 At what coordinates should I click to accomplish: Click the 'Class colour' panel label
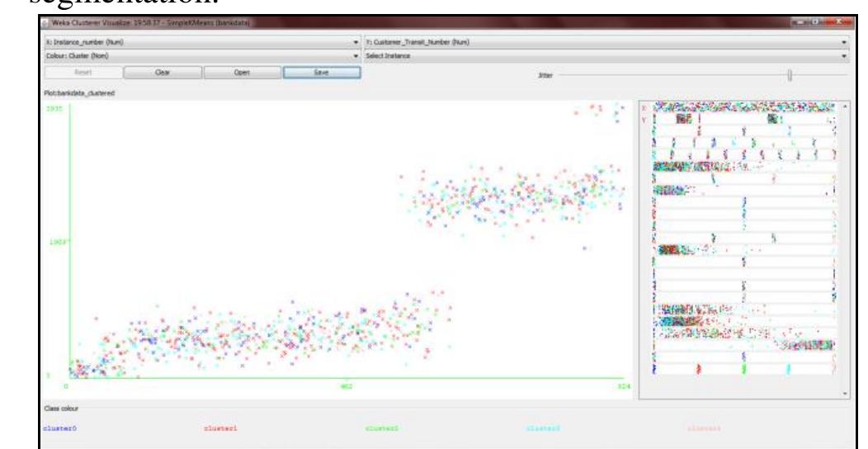(61, 409)
